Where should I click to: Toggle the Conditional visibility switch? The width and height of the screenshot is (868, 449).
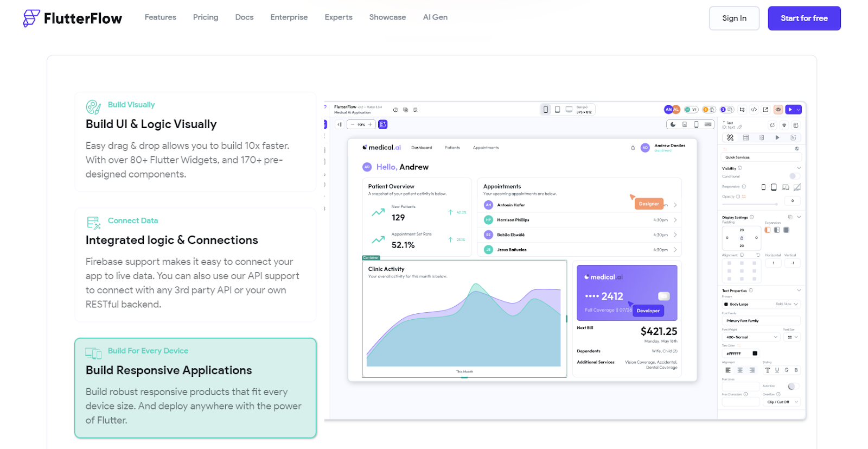click(x=794, y=176)
